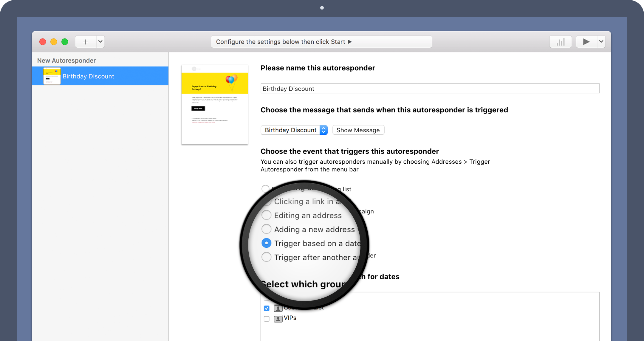The image size is (644, 341).
Task: Open the autoresponder list expander chevron
Action: pos(100,42)
